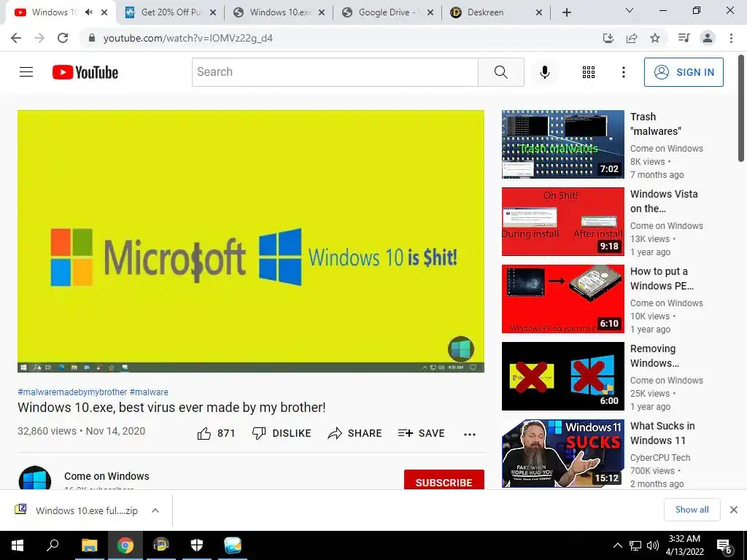Viewport: 747px width, 560px height.
Task: Open taskbar search magnifier
Action: [53, 545]
